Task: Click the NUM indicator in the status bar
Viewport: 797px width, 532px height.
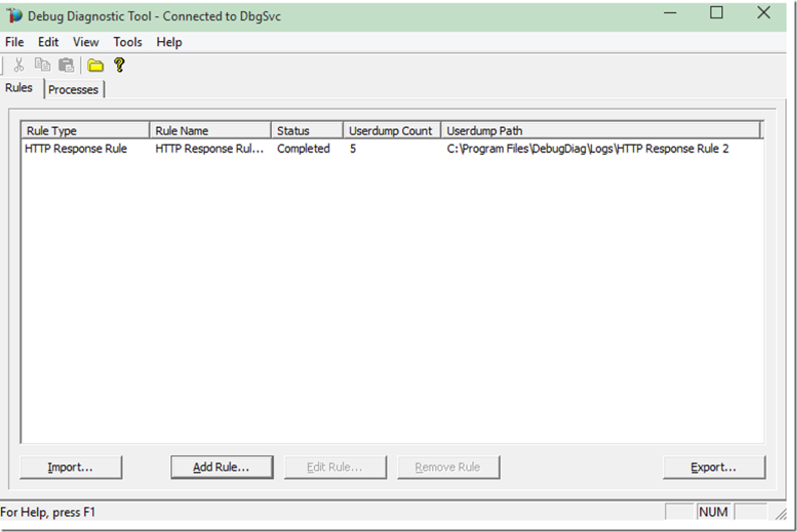Action: (714, 512)
